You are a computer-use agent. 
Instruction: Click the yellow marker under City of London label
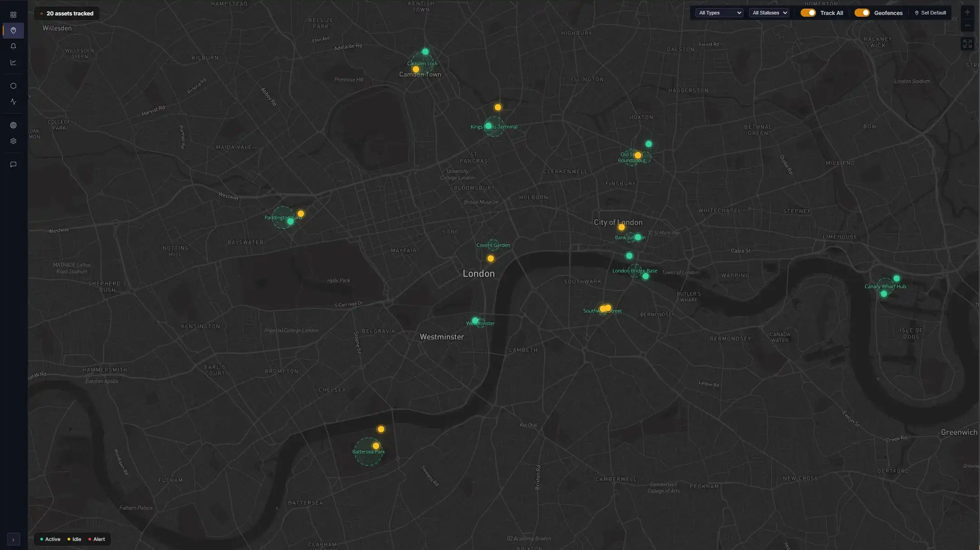[621, 227]
